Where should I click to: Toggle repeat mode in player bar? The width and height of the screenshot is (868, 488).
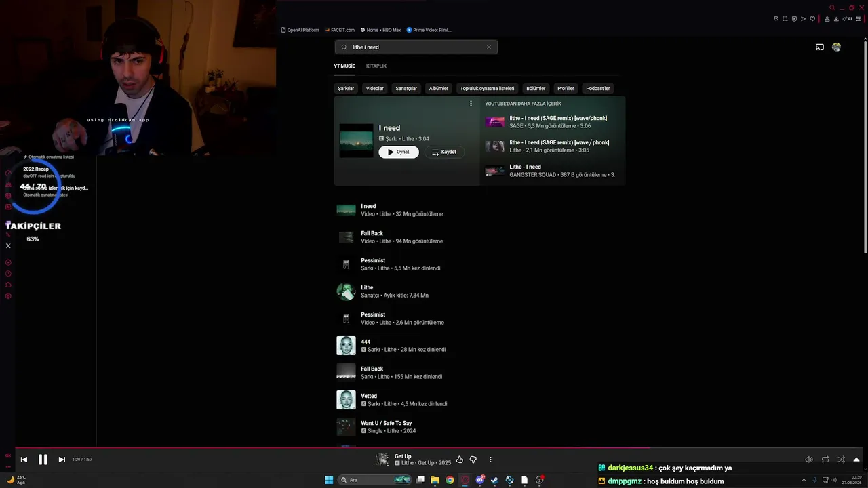click(825, 460)
